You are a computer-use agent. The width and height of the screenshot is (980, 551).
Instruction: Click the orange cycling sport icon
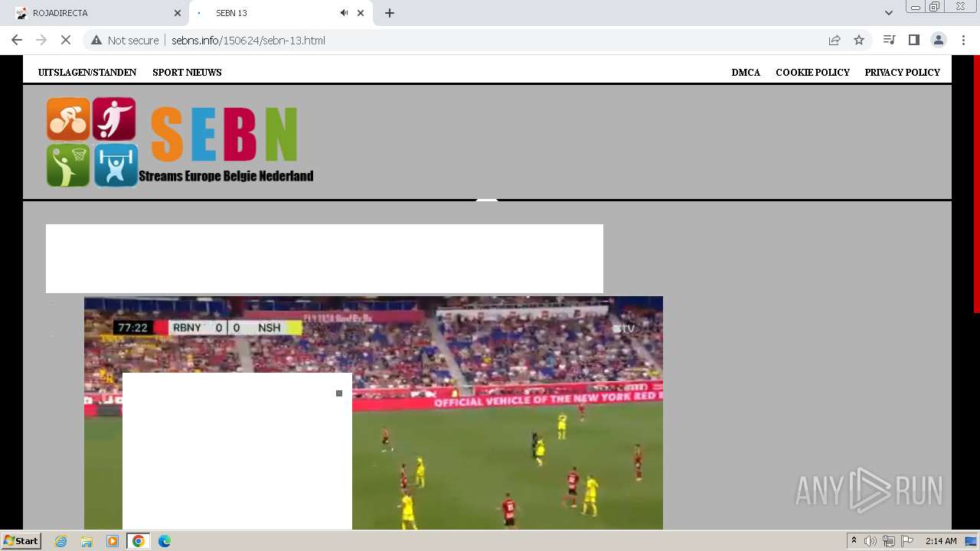pyautogui.click(x=68, y=119)
